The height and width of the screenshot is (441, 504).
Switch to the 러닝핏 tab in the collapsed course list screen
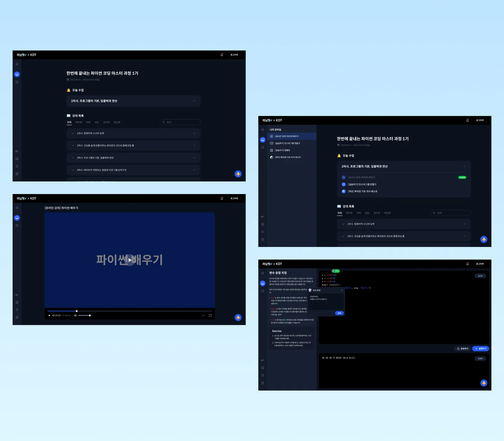click(x=117, y=122)
